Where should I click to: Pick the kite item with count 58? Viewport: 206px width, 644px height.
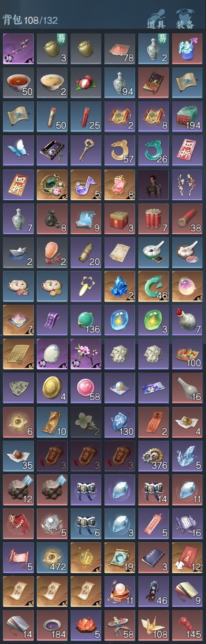[x=120, y=625]
